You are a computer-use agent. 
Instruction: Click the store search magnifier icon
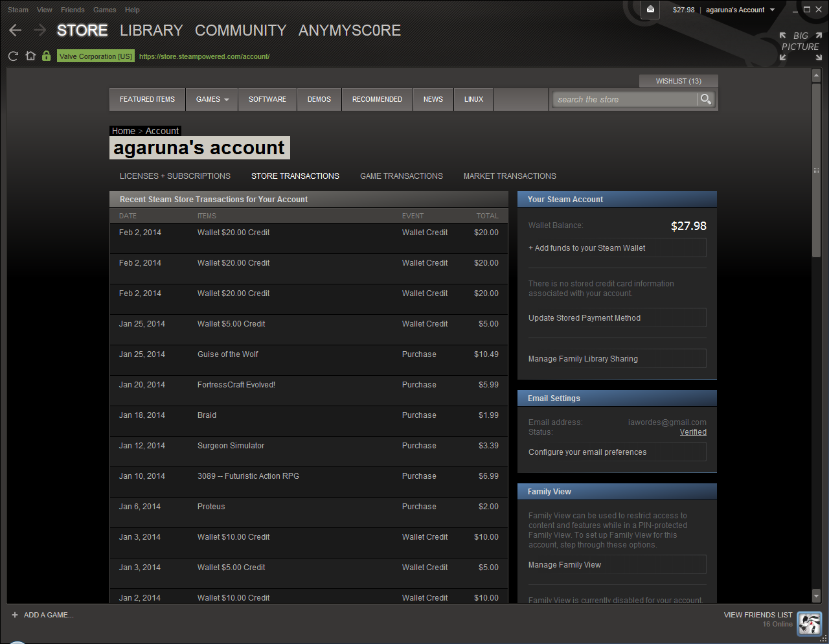coord(706,99)
